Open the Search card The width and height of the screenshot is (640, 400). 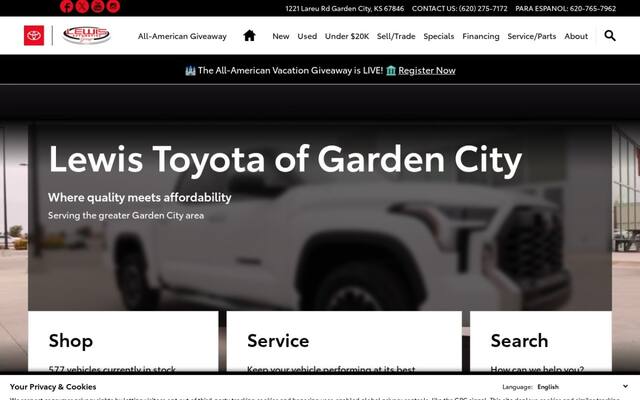click(x=541, y=341)
